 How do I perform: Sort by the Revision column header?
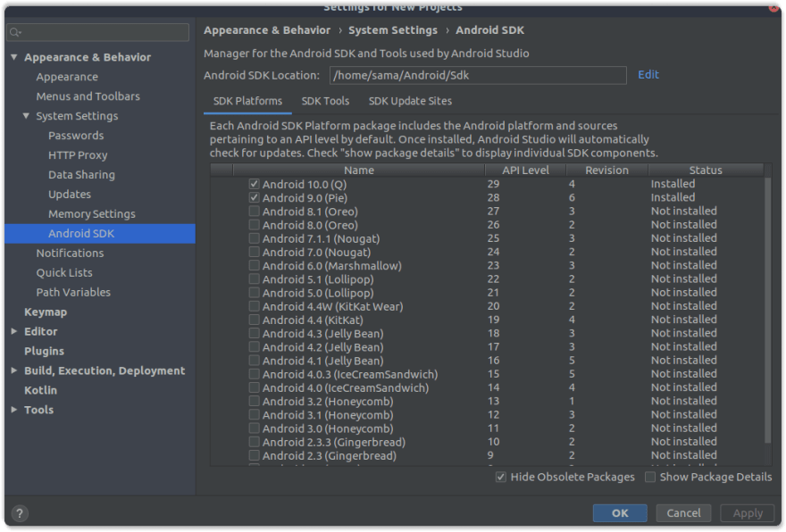click(x=607, y=170)
